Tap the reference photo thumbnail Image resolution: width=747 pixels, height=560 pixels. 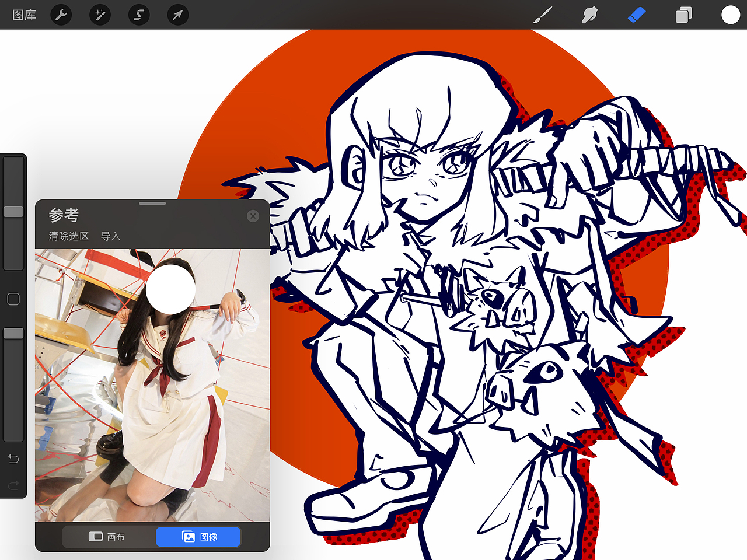tap(152, 386)
